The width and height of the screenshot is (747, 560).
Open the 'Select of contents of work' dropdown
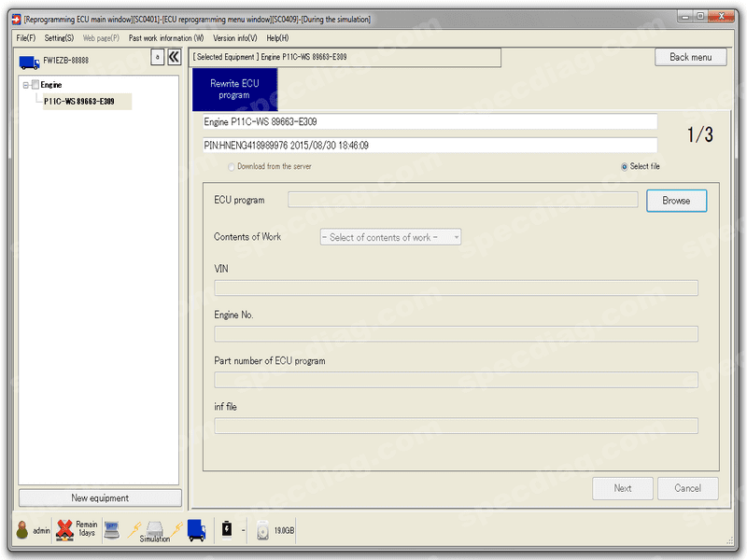[390, 237]
